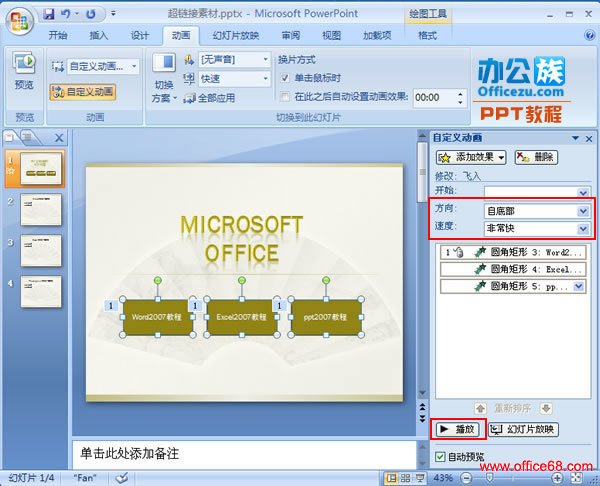Switch to the 设计 ribbon tab
The height and width of the screenshot is (486, 600).
(140, 36)
